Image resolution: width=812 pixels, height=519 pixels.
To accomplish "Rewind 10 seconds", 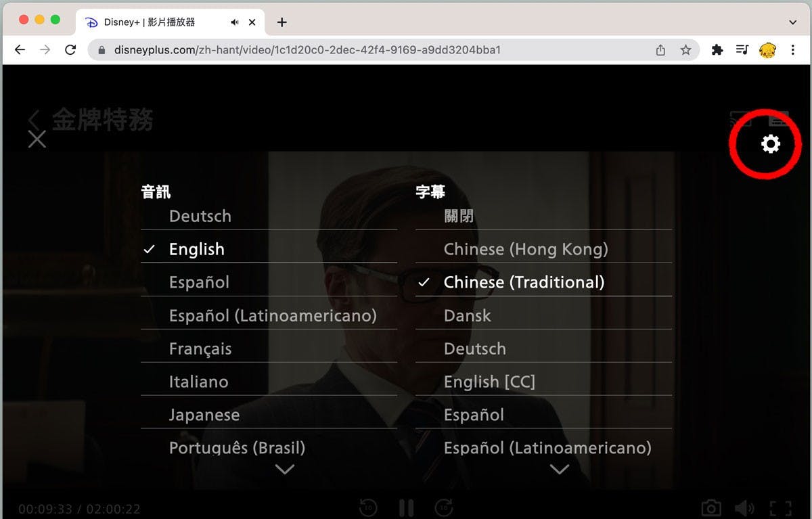I will [368, 507].
